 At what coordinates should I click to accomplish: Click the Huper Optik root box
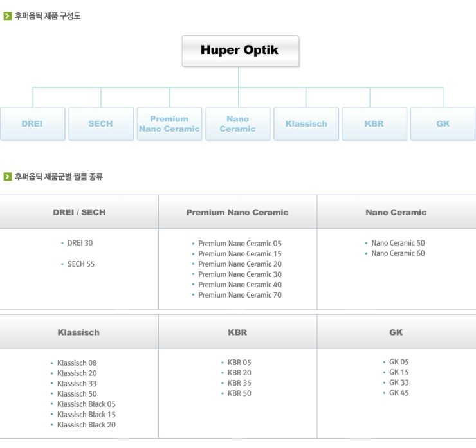point(241,51)
